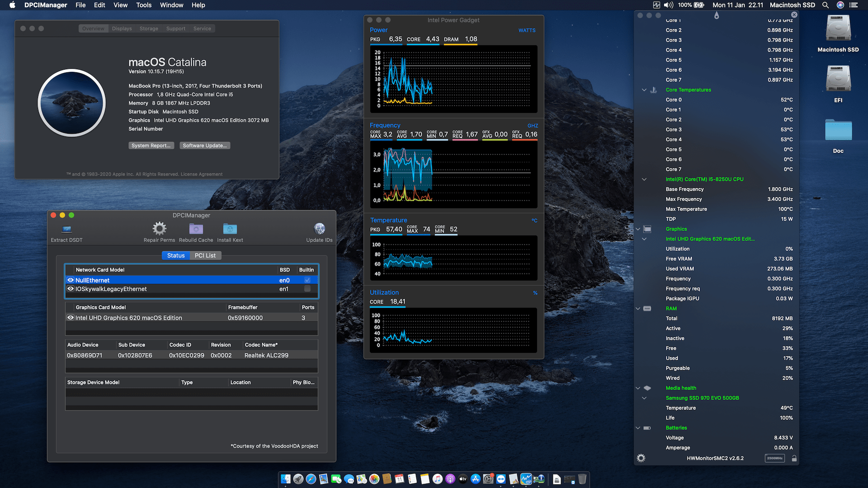Image resolution: width=868 pixels, height=488 pixels.
Task: Collapse the Batteries section
Action: pyautogui.click(x=637, y=427)
